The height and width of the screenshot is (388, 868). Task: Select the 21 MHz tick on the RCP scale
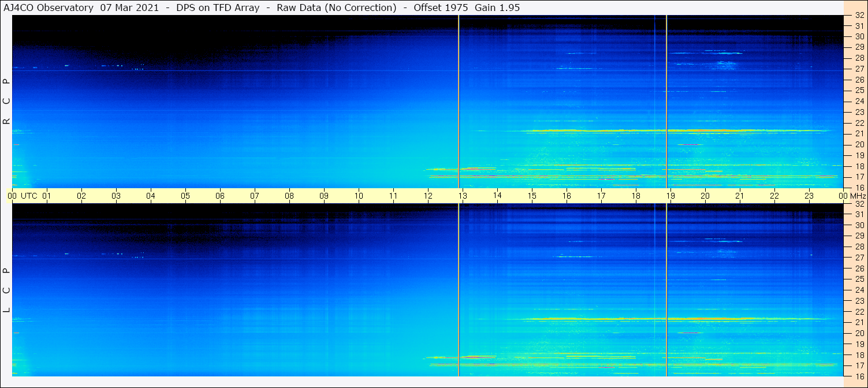pos(859,133)
